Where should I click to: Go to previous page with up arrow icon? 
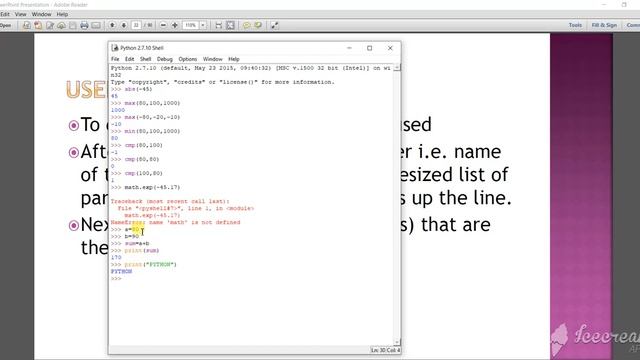pyautogui.click(x=112, y=25)
